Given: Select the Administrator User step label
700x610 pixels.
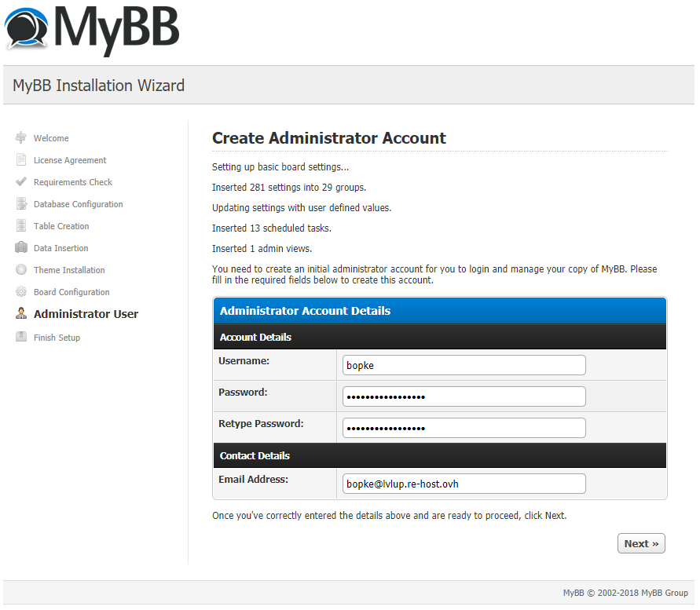Looking at the screenshot, I should pos(86,314).
